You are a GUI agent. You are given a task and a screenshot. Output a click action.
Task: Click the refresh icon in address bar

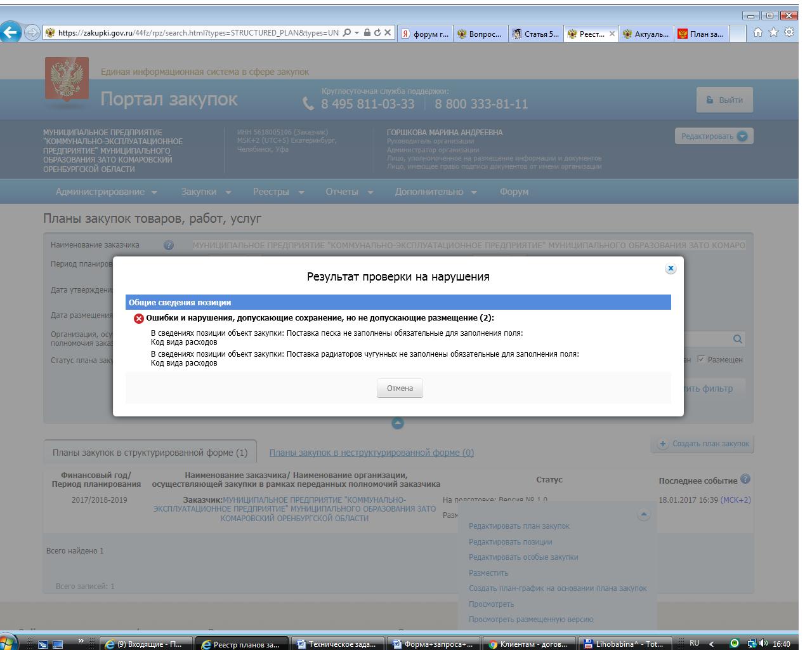tap(377, 33)
